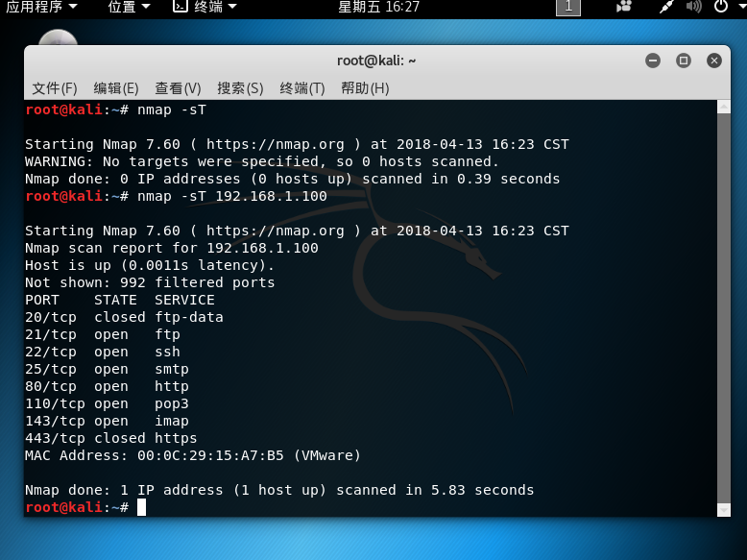Screen dimensions: 747x560
Task: Click the https://nmap.org link in second scan output
Action: (x=275, y=231)
